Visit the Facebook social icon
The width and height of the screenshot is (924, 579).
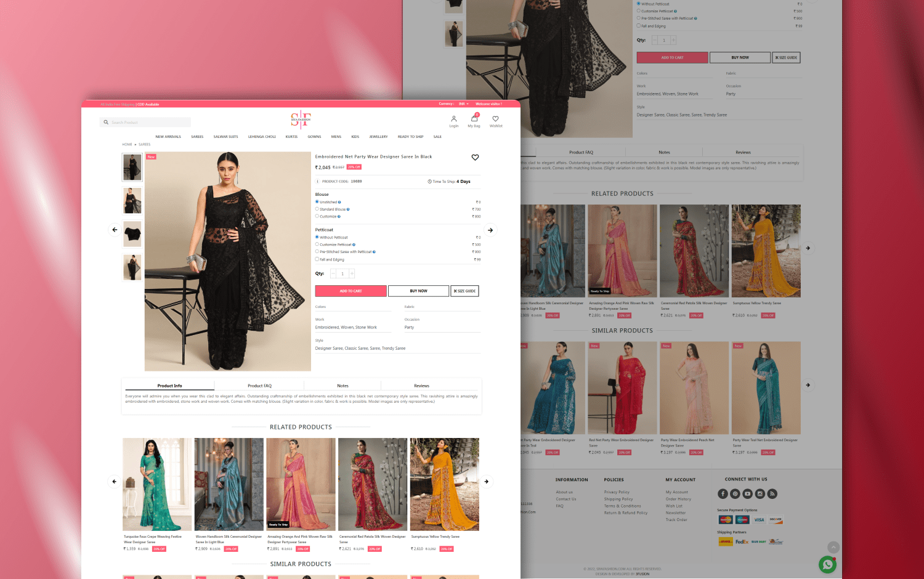point(723,494)
